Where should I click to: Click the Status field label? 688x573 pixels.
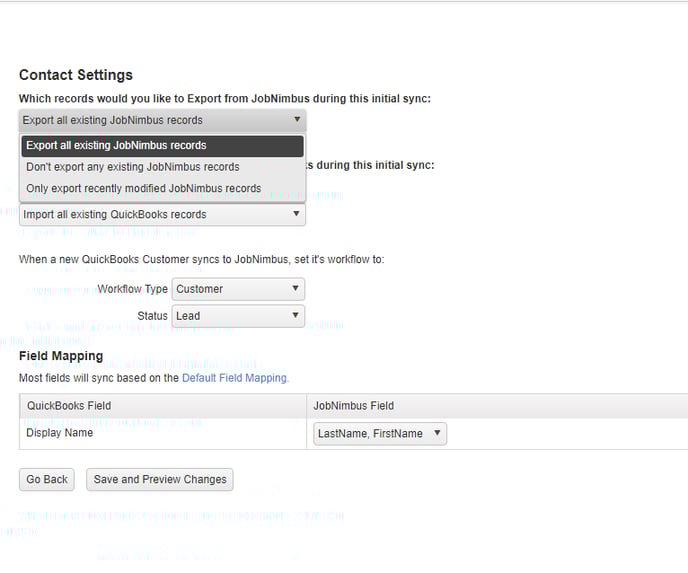[152, 316]
